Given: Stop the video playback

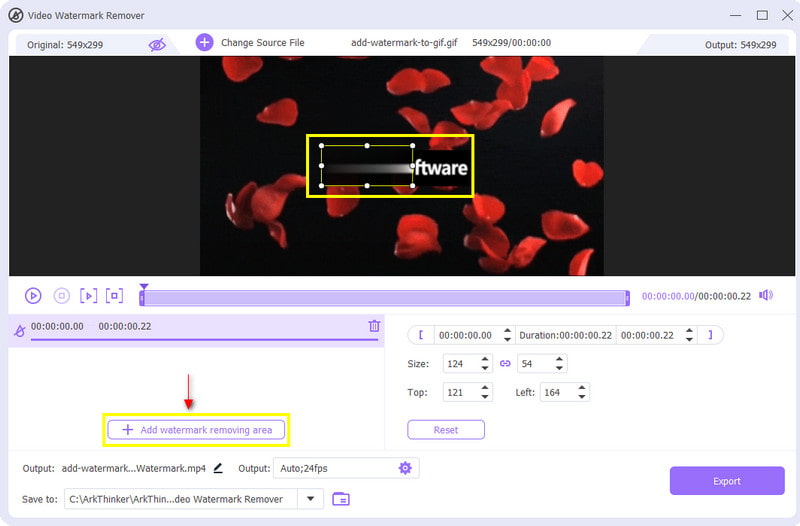Looking at the screenshot, I should pos(62,296).
